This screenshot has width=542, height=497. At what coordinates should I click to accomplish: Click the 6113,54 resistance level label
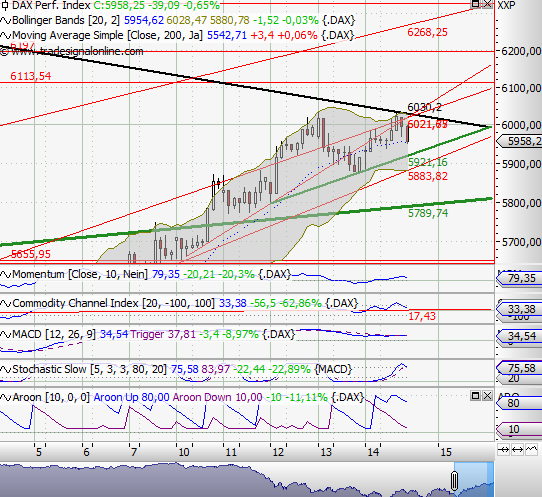[31, 76]
